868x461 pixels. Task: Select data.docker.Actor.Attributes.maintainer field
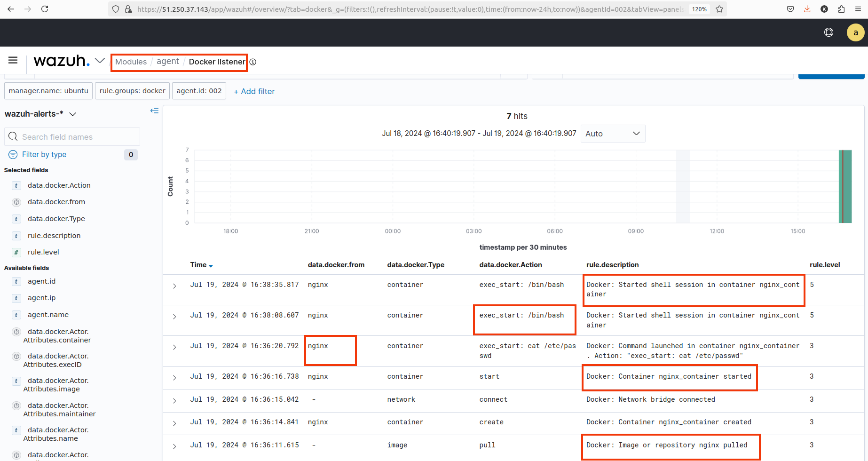coord(60,410)
